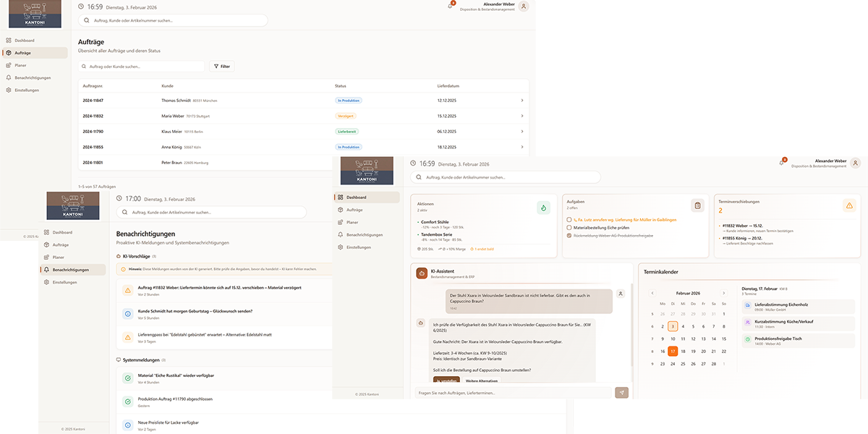Image resolution: width=868 pixels, height=434 pixels.
Task: Click the clipboard icon in Aufgaben card
Action: [697, 205]
